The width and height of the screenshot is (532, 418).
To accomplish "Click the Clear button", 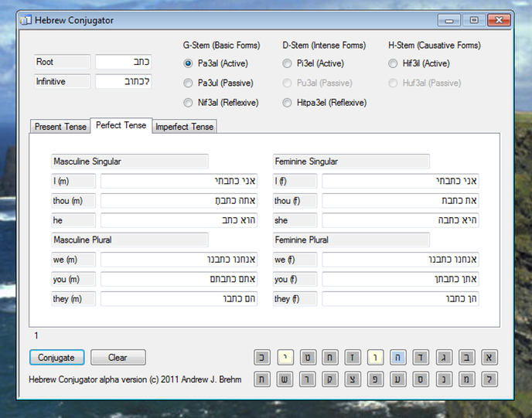I will click(118, 358).
